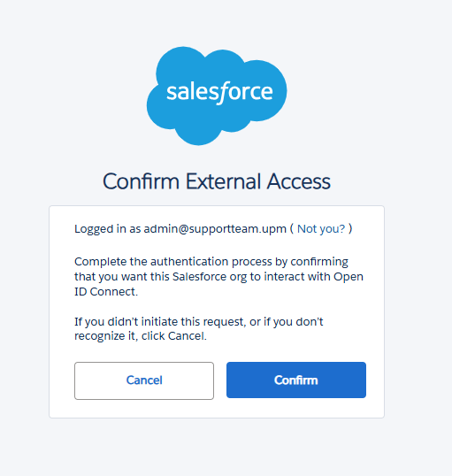This screenshot has height=476, width=452.
Task: Click the "Open" word ending the second line
Action: pyautogui.click(x=349, y=277)
